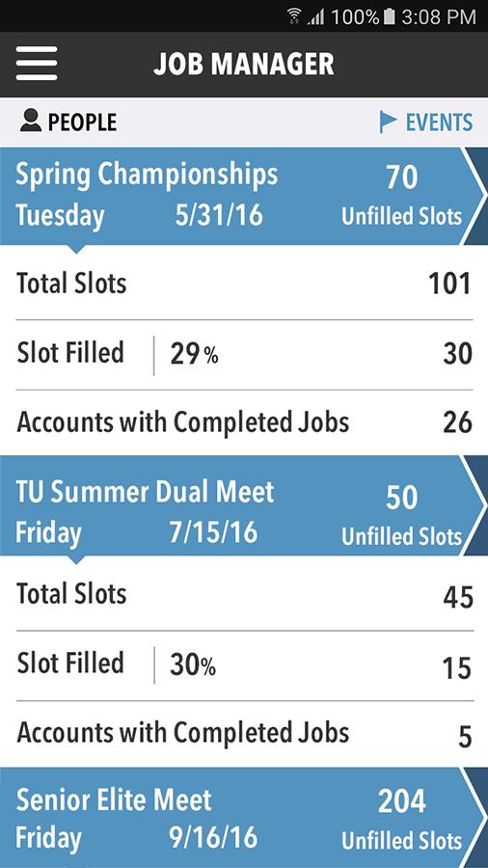Viewport: 488px width, 868px height.
Task: Open Accounts with Completed Jobs showing 26
Action: pos(244,423)
